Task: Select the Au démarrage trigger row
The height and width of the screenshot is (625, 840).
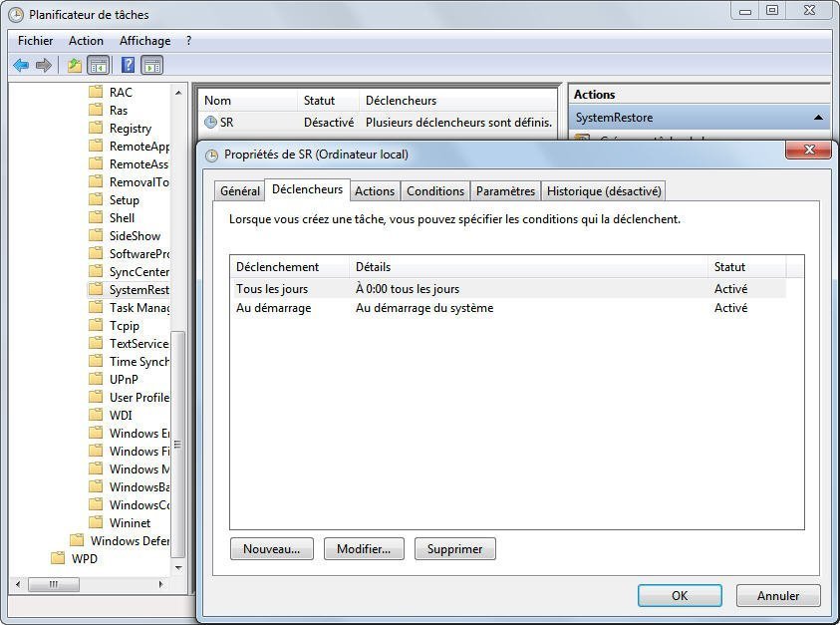Action: [x=508, y=308]
